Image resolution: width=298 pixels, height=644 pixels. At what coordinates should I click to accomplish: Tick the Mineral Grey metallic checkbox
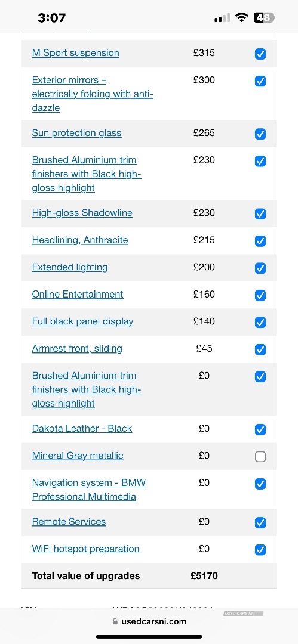tap(260, 456)
